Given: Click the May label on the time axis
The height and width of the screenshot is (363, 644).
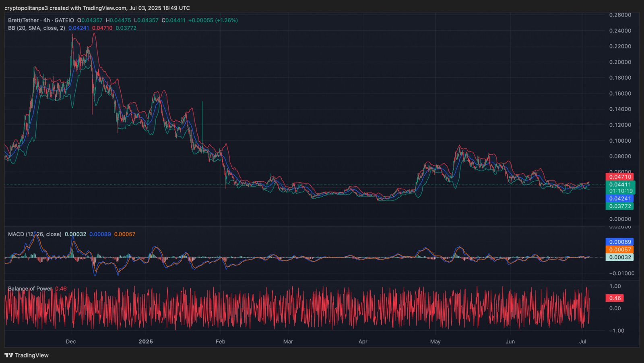Looking at the screenshot, I should [x=435, y=342].
